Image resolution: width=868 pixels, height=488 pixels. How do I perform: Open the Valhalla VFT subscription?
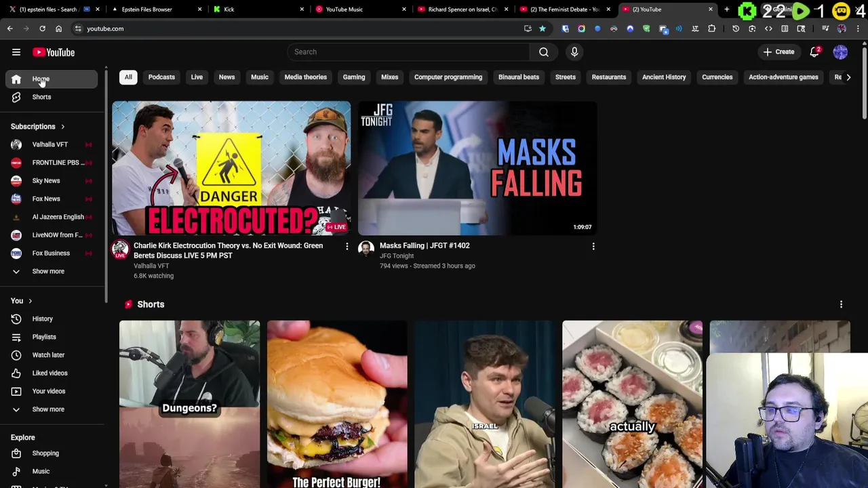pos(52,144)
